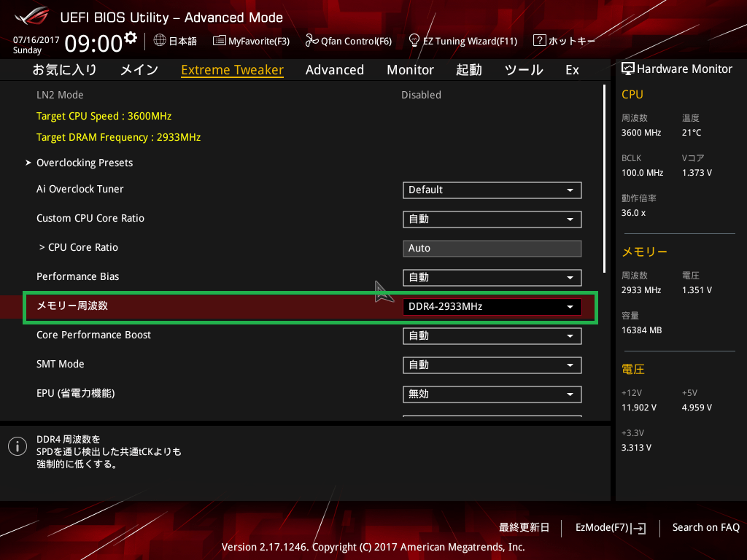Click the globe language icon
This screenshot has height=560, width=747.
[159, 40]
